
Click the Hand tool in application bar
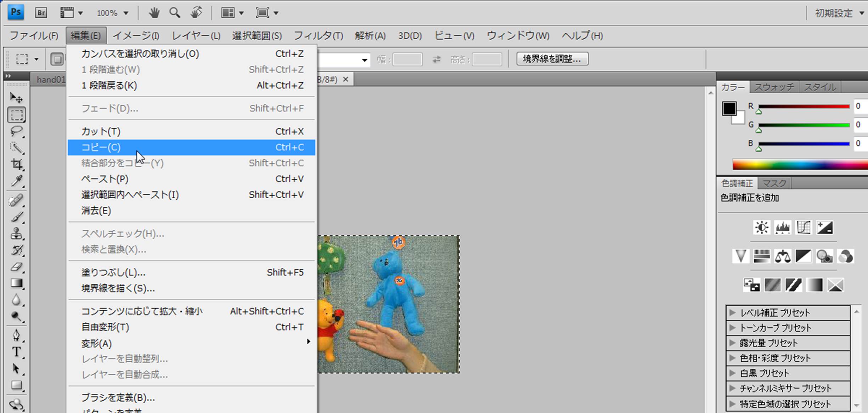154,13
